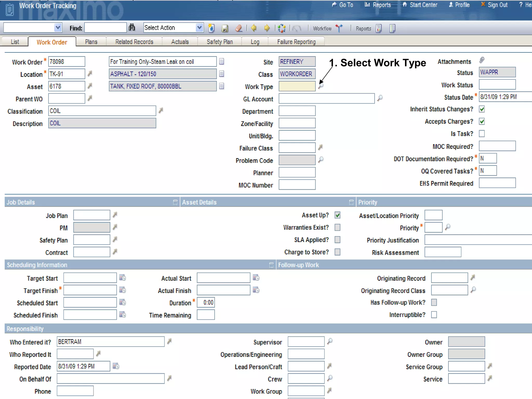This screenshot has height=399, width=532.
Task: Click the Go To link
Action: point(343,5)
